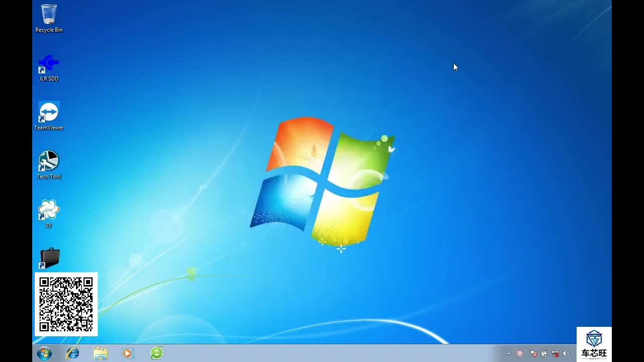Open the Windows Start menu orb
The image size is (644, 362).
(44, 353)
